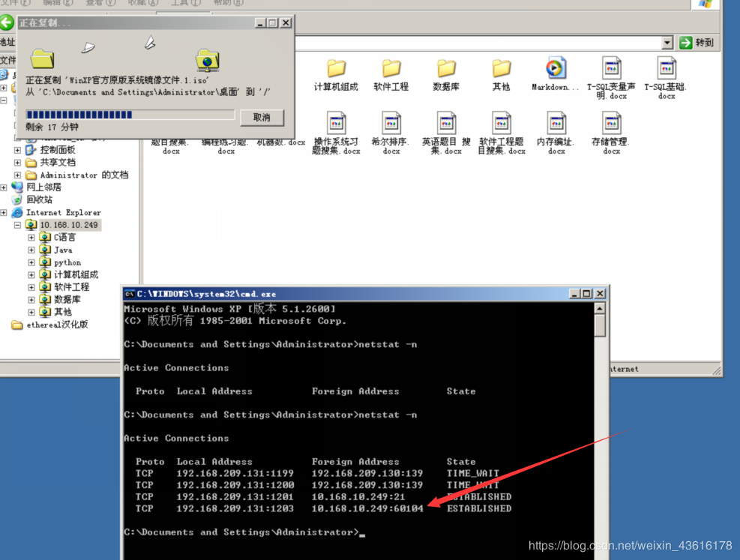Select Java folder in tree
740x560 pixels.
63,250
